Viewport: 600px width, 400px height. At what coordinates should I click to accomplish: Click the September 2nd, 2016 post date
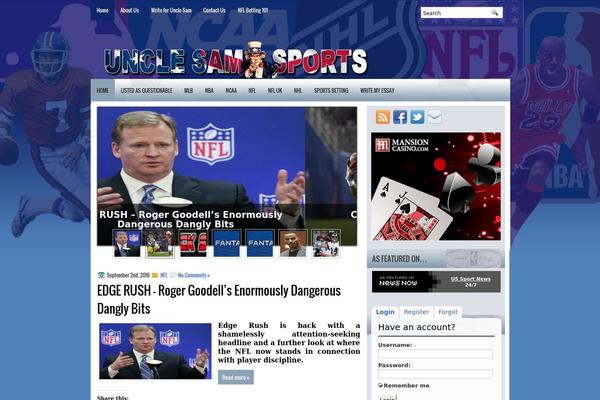(128, 275)
